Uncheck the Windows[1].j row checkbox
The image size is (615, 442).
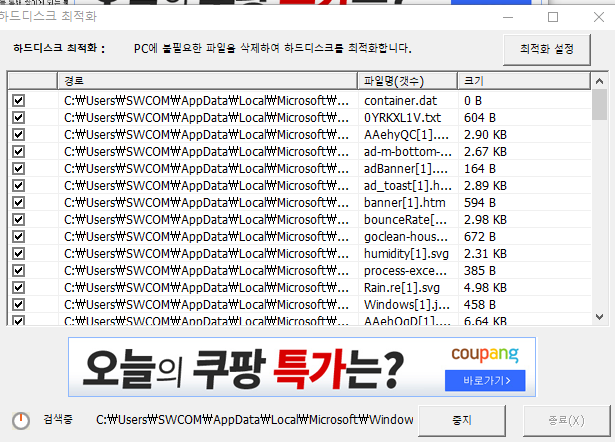(x=18, y=305)
